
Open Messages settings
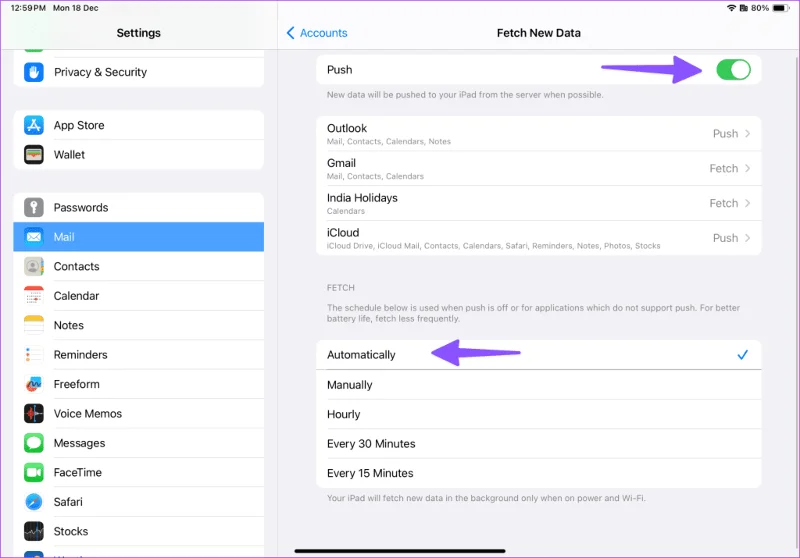pyautogui.click(x=138, y=443)
